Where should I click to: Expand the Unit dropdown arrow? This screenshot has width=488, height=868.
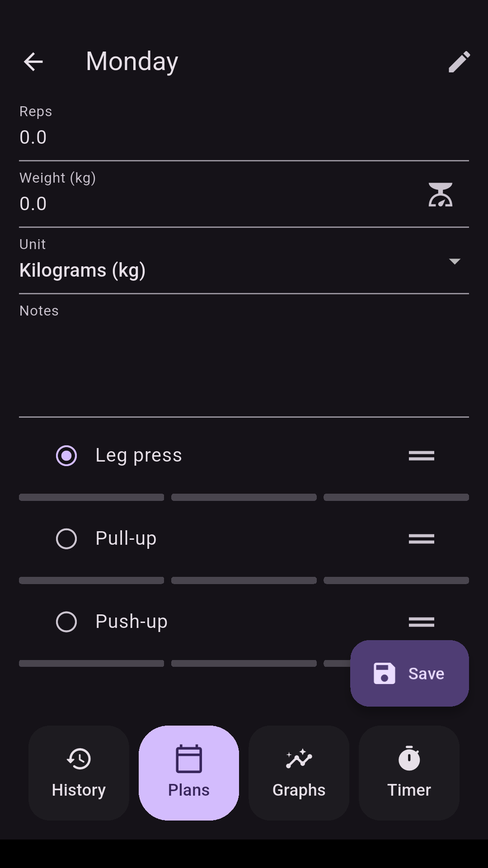click(454, 261)
